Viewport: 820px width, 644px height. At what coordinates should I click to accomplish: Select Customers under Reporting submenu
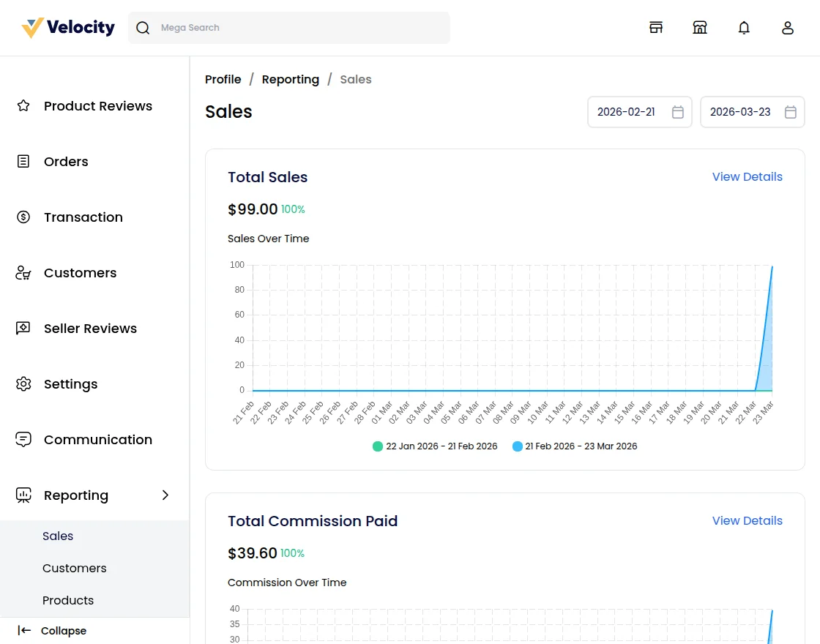tap(74, 568)
